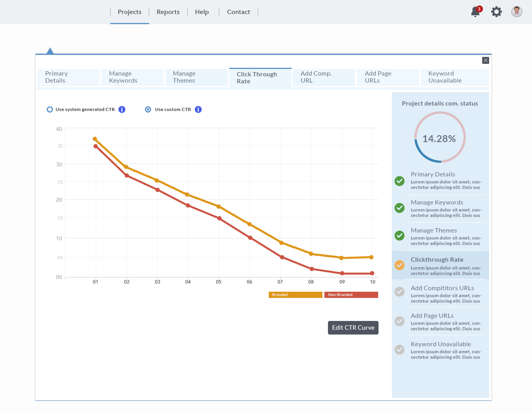
Task: Click Non-Branded data point at position 07
Action: pyautogui.click(x=282, y=257)
